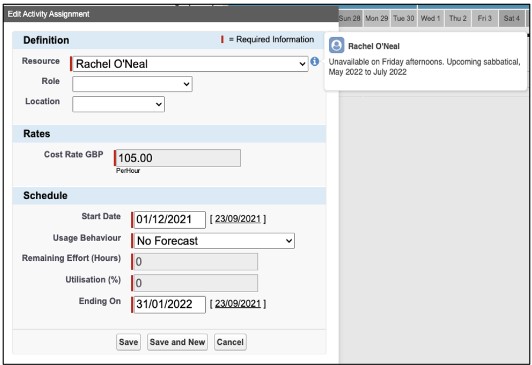The height and width of the screenshot is (365, 532).
Task: Click the Definition section heading
Action: coord(46,40)
